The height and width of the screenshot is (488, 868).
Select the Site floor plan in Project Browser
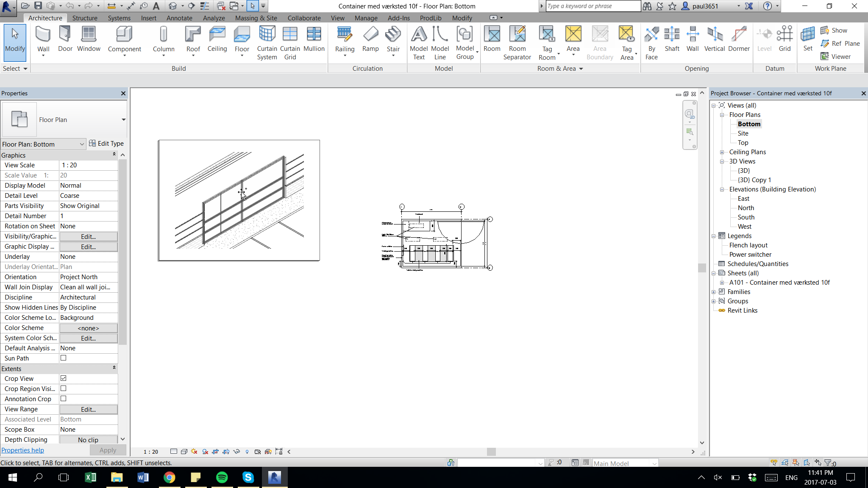tap(743, 133)
